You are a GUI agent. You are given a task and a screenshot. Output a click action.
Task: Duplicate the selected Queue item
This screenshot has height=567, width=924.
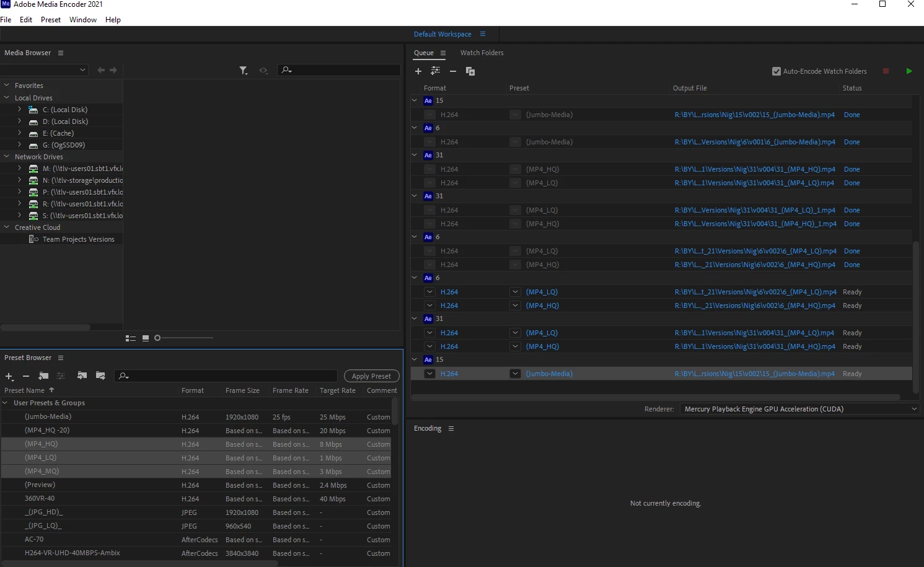(x=470, y=71)
